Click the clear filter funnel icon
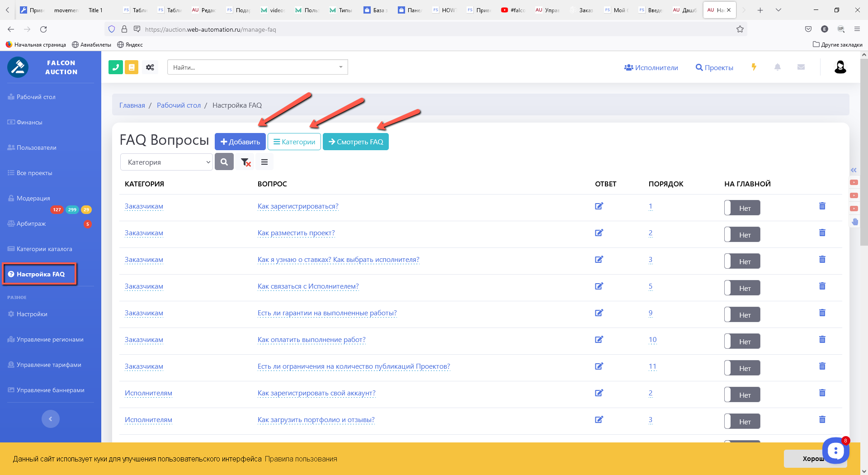This screenshot has width=868, height=475. (x=245, y=162)
